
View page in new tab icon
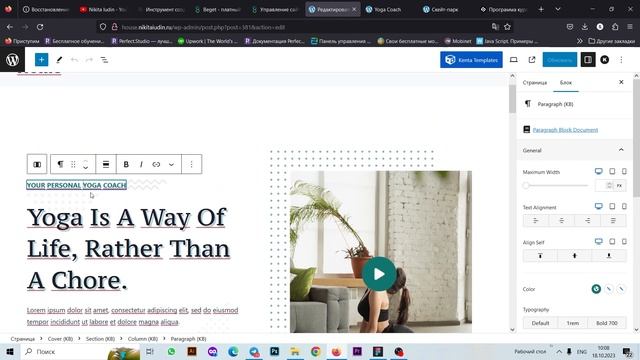[x=531, y=60]
